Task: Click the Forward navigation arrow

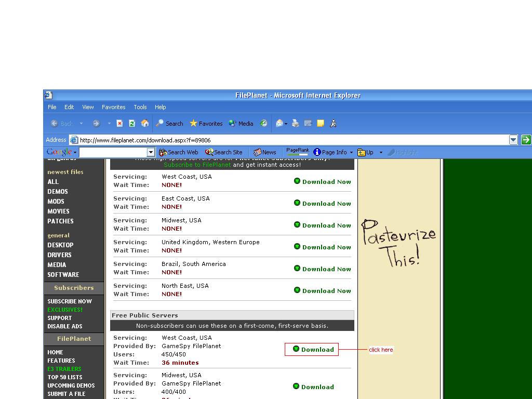Action: pos(96,124)
